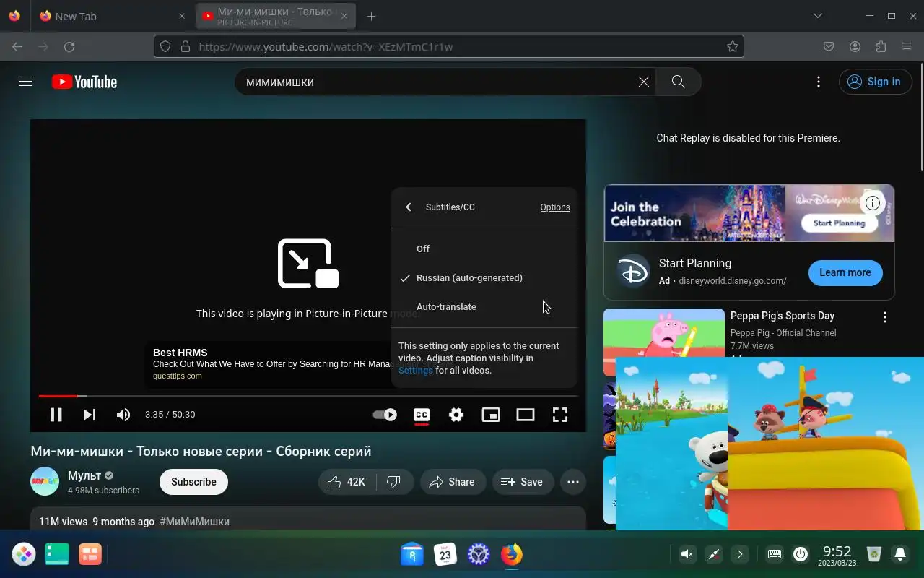Choose Auto-translate option

[x=484, y=307]
